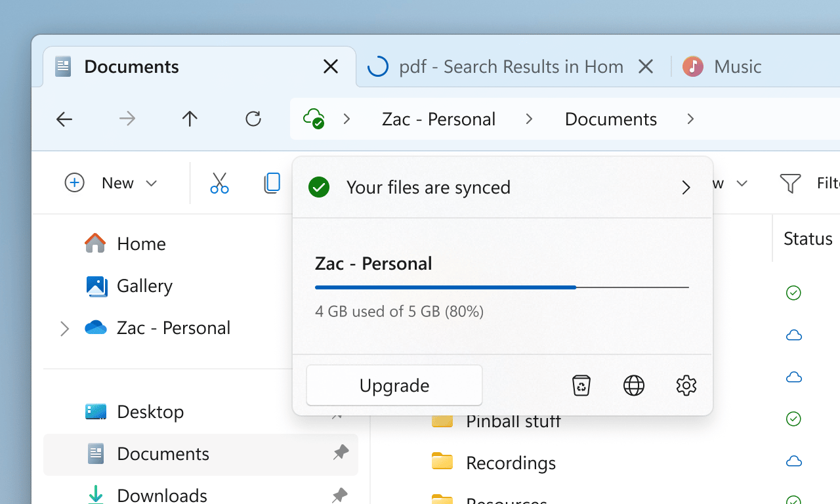Unpin Downloads from Quick access
Image resolution: width=840 pixels, height=504 pixels.
click(341, 494)
